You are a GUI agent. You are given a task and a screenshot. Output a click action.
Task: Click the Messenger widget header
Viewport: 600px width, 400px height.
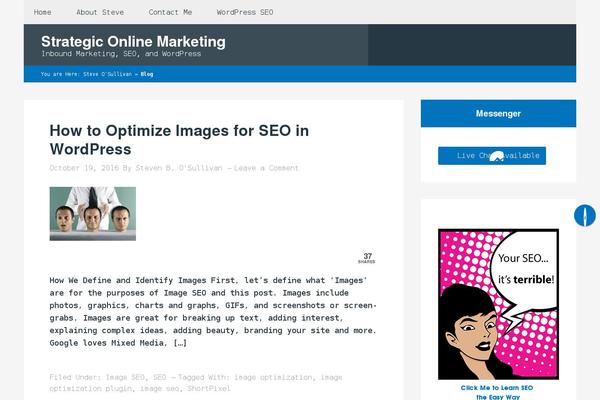coord(498,114)
